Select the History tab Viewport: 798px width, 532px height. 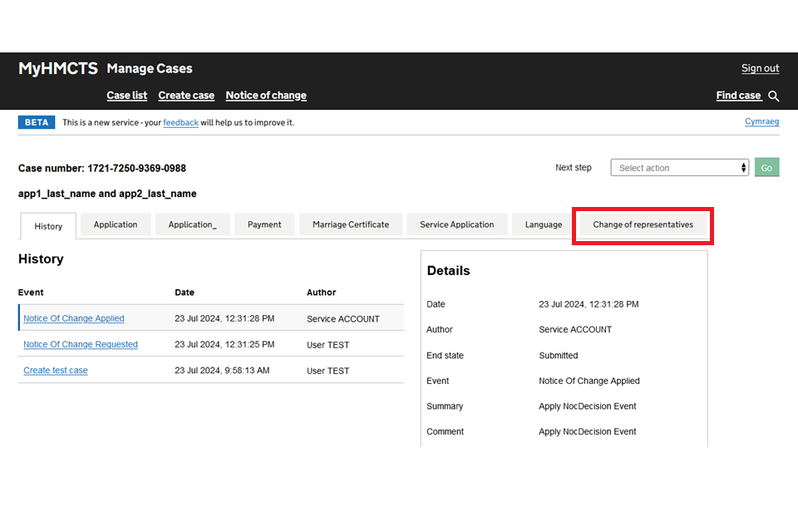pyautogui.click(x=48, y=226)
